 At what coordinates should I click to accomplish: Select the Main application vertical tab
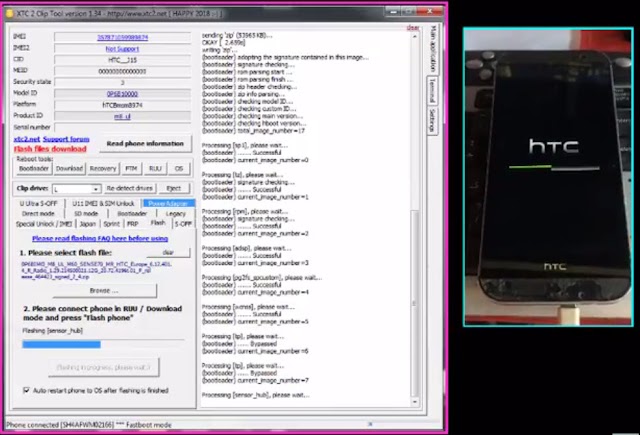point(433,49)
